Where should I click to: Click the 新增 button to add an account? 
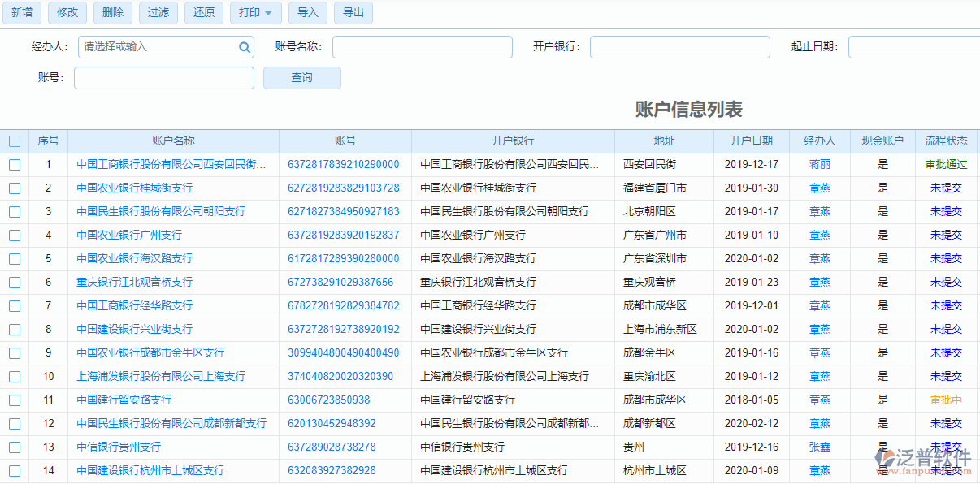pyautogui.click(x=21, y=13)
